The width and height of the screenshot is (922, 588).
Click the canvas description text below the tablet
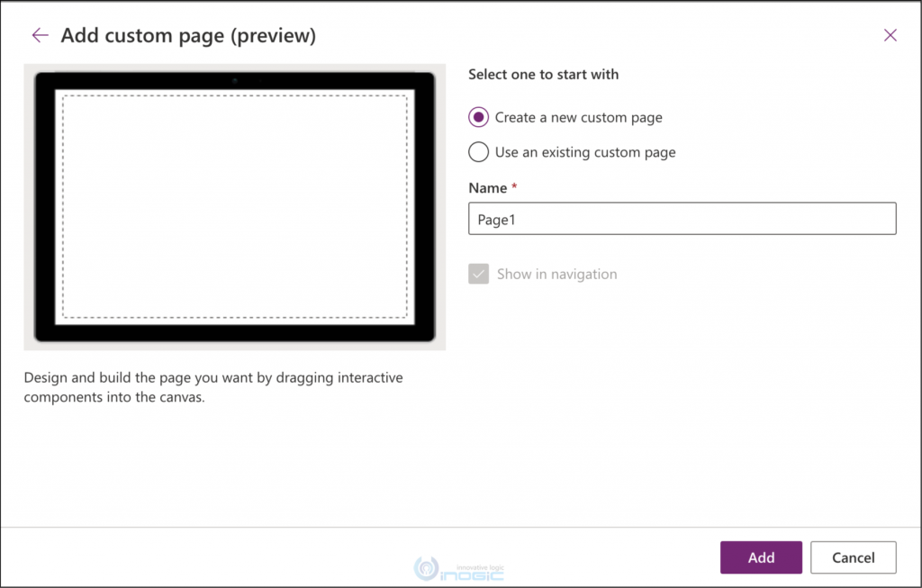212,387
